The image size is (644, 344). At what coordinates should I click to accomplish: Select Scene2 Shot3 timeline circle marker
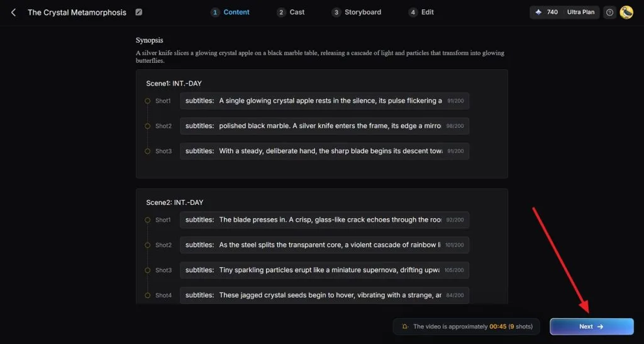tap(147, 270)
